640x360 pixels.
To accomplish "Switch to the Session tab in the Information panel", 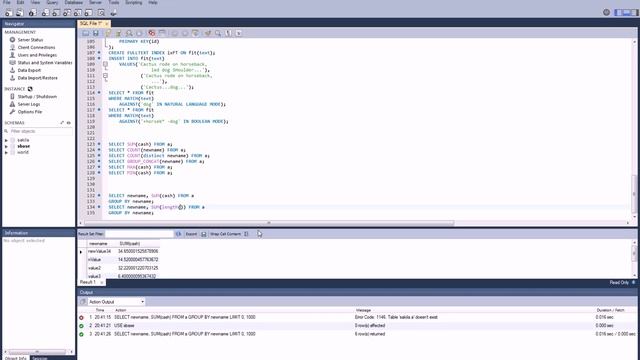I will point(40,358).
